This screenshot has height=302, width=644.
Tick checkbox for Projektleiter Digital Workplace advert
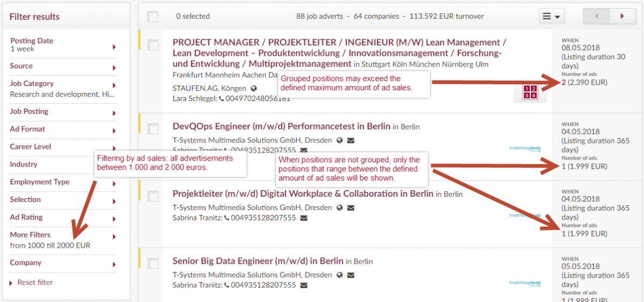coord(153,196)
